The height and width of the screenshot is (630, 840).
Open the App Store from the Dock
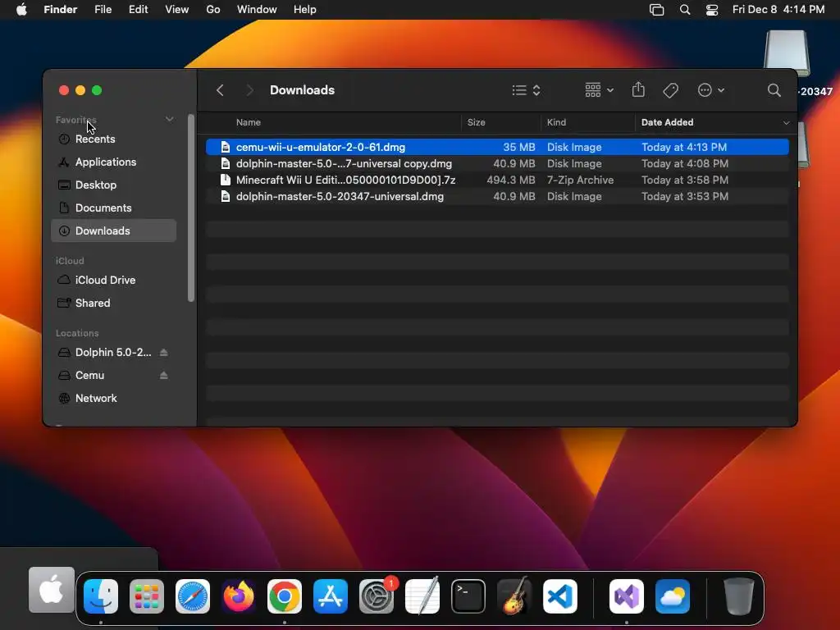click(x=331, y=596)
